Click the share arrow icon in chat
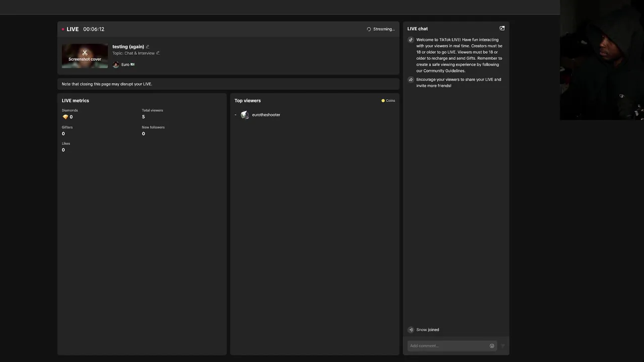Viewport: 644px width, 362px height. 411,79
